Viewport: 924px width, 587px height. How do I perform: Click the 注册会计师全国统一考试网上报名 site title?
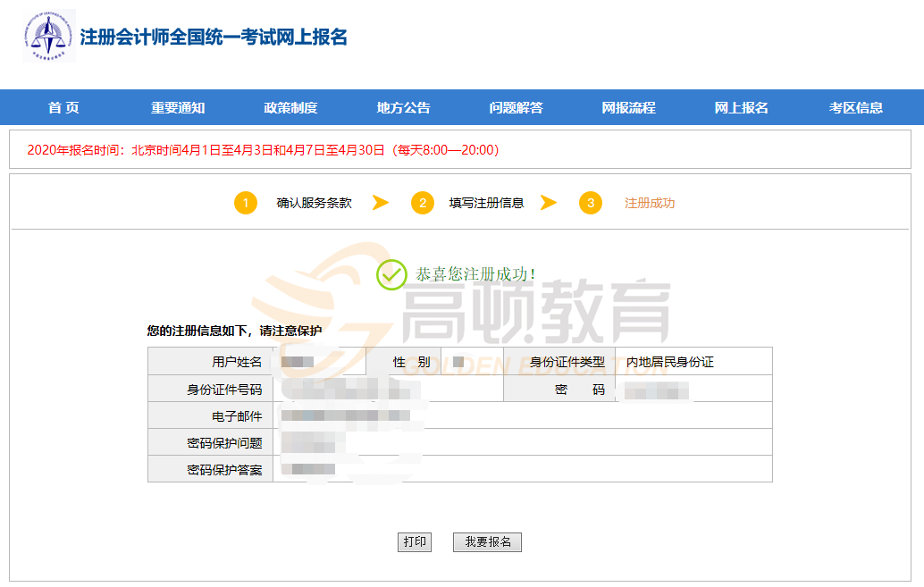point(214,38)
